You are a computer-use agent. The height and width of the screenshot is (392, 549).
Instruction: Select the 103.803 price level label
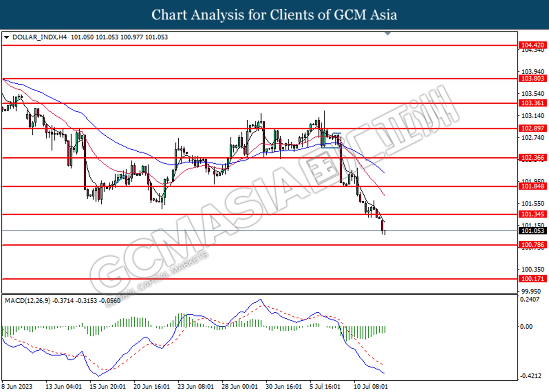[533, 79]
